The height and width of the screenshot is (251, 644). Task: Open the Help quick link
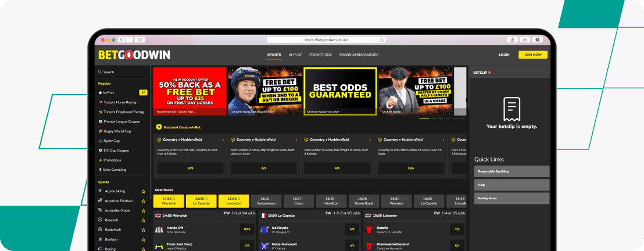pos(511,185)
